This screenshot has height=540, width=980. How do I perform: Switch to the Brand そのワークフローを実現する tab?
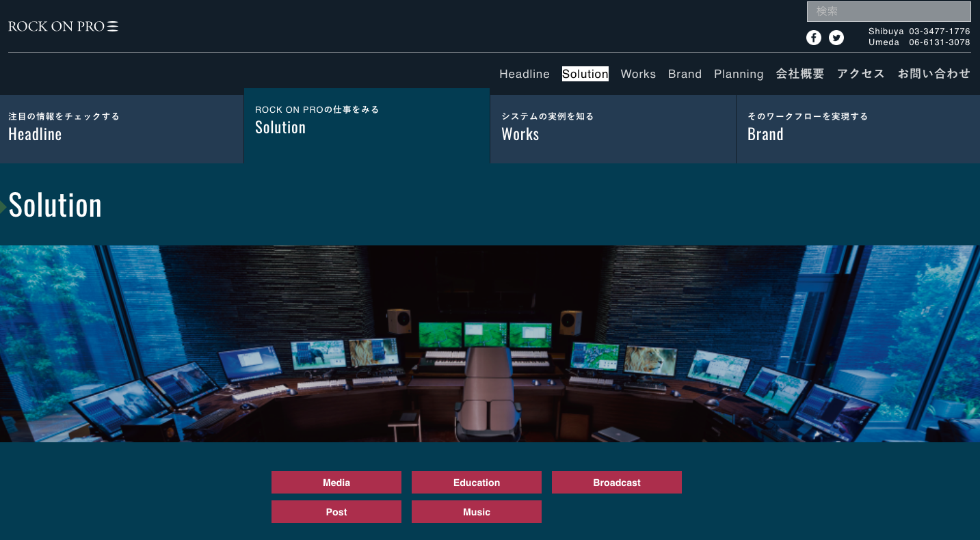tap(858, 129)
